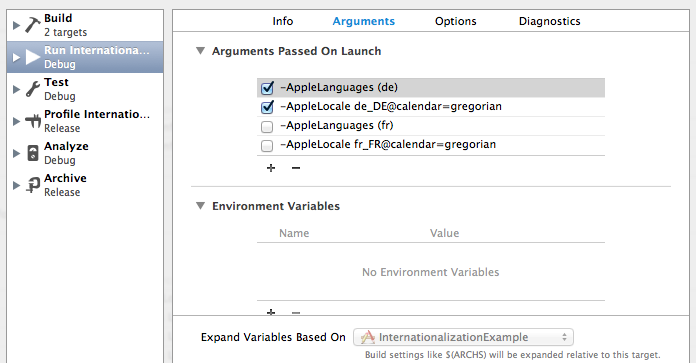This screenshot has width=696, height=363.
Task: Select the Build 2 targets row
Action: pyautogui.click(x=85, y=25)
